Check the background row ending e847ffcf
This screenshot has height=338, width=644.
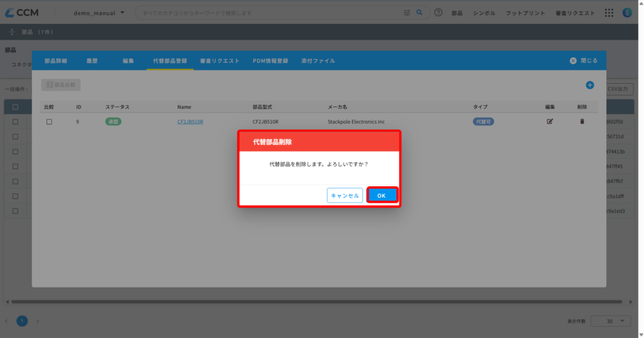[15, 181]
